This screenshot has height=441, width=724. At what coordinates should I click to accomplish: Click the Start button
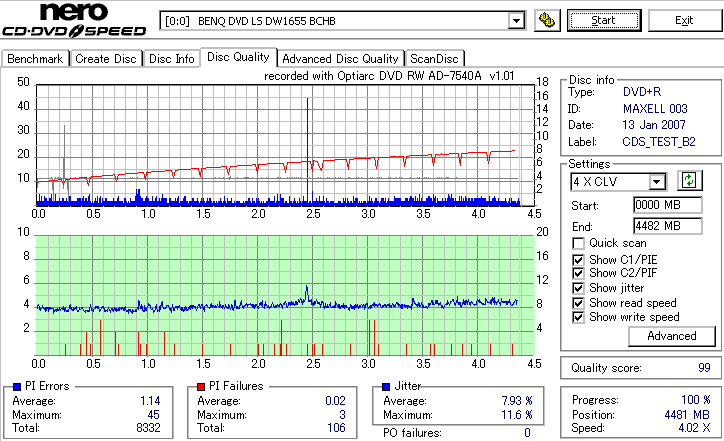pos(604,21)
